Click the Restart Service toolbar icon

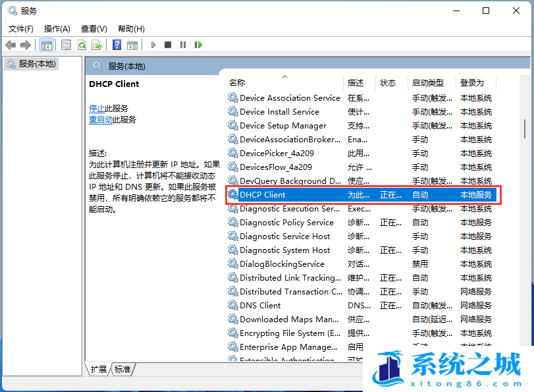click(x=198, y=45)
